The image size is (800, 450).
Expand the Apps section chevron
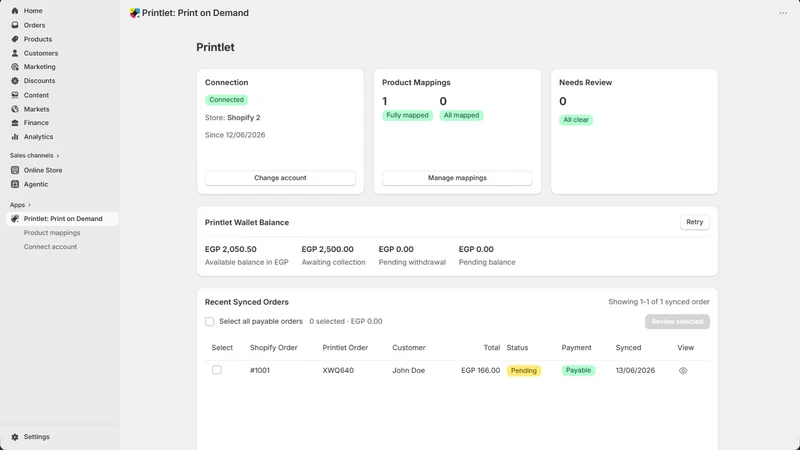point(30,205)
